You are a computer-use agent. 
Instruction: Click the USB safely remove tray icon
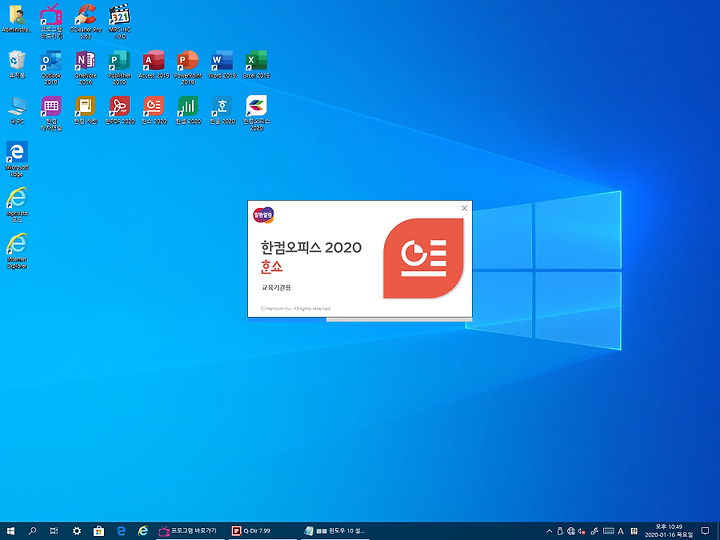560,531
